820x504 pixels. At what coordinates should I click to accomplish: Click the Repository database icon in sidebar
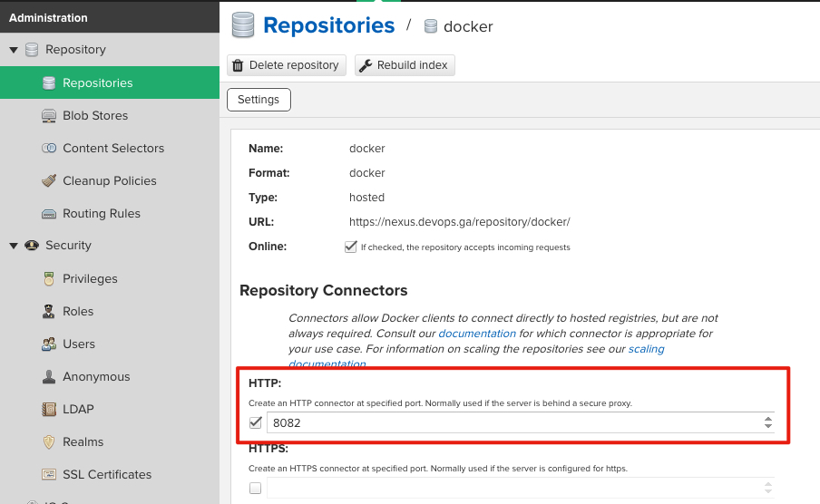pyautogui.click(x=32, y=50)
